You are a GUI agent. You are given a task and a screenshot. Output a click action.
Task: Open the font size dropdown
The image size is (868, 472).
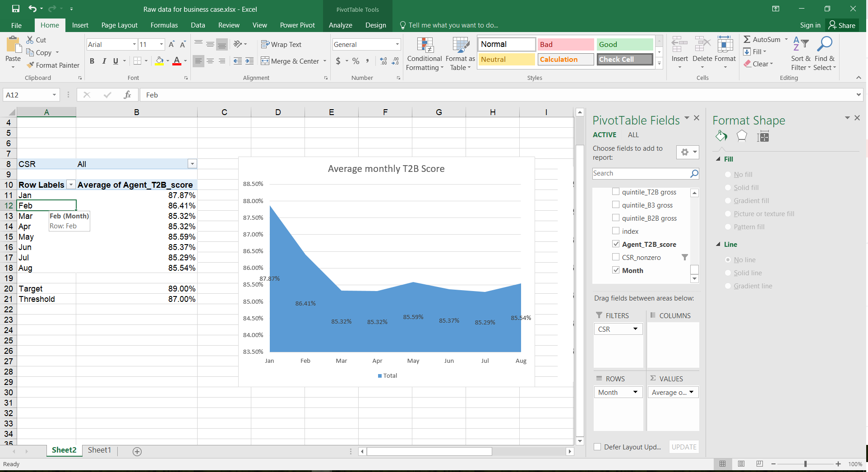pos(162,44)
